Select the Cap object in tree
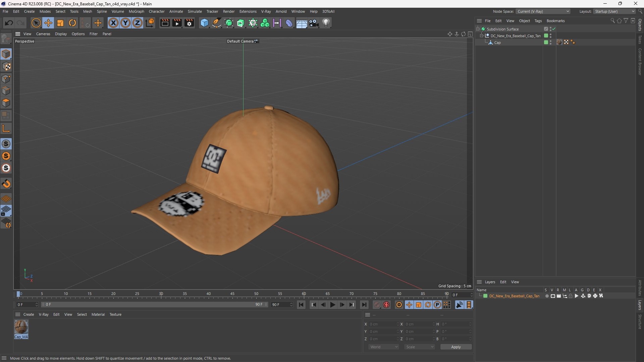644x362 pixels. [497, 43]
